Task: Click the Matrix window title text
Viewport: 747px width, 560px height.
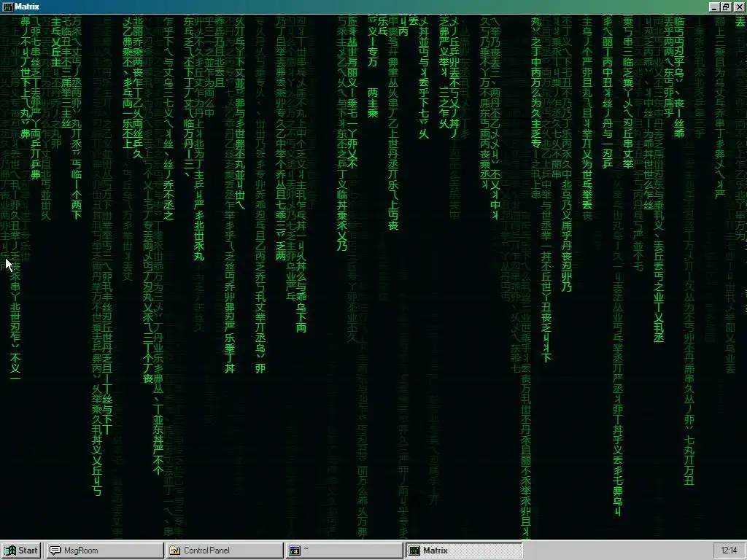Action: pyautogui.click(x=27, y=7)
